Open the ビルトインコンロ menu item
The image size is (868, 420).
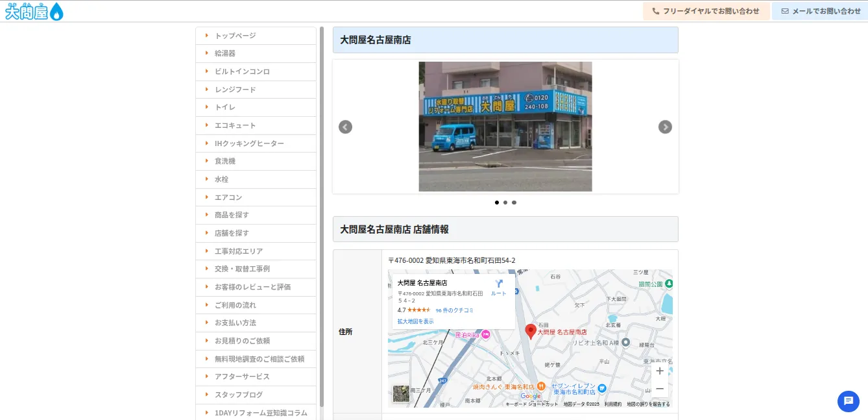tap(256, 71)
